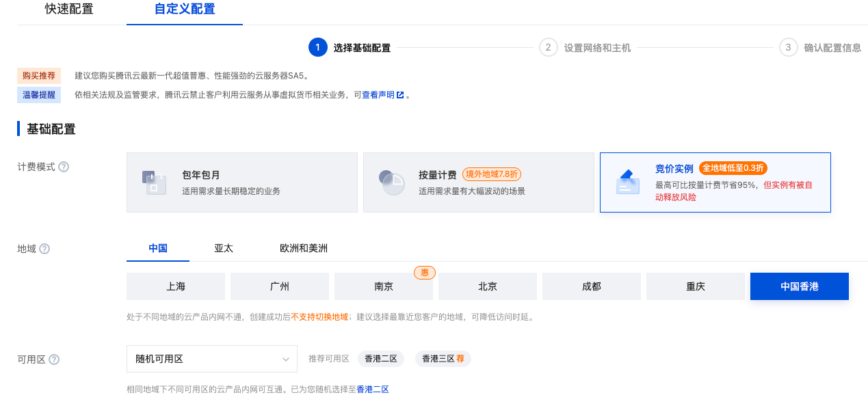Click the 不支持切换地域 warning text
868x408 pixels.
(x=320, y=317)
